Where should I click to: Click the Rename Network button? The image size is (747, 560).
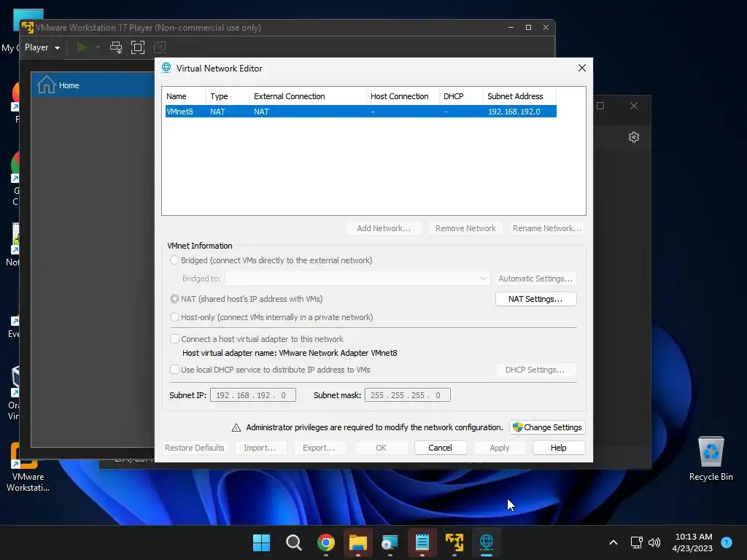[x=547, y=228]
